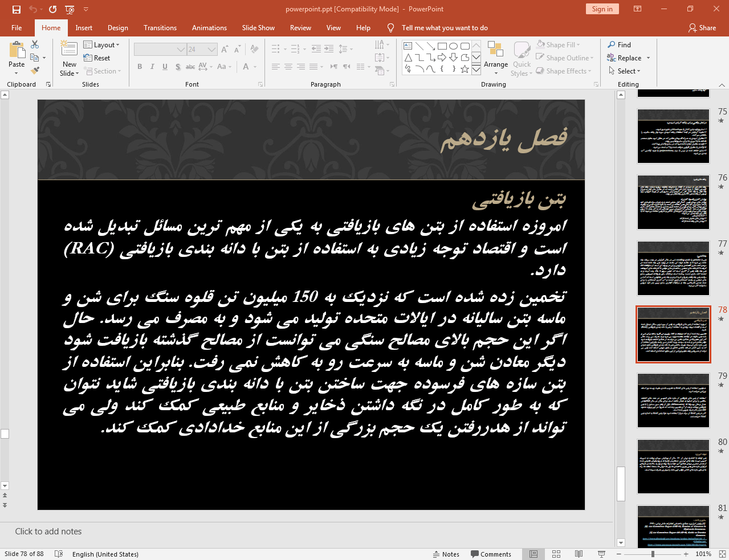Expand the Layout dropdown
This screenshot has width=729, height=560.
coord(101,44)
